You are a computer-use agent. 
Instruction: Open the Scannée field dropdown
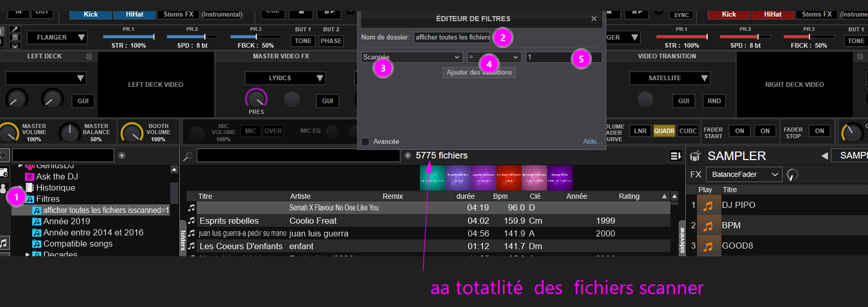[x=412, y=57]
